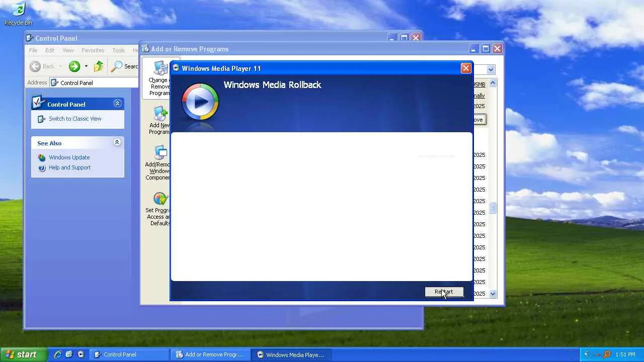The width and height of the screenshot is (644, 362).
Task: Open the Edit menu in Control Panel
Action: (50, 50)
